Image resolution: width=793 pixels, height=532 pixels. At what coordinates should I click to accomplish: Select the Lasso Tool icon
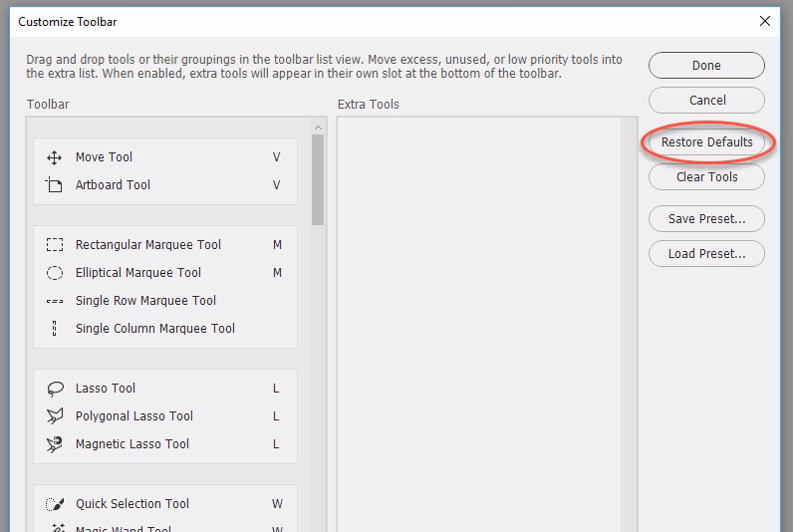[55, 389]
